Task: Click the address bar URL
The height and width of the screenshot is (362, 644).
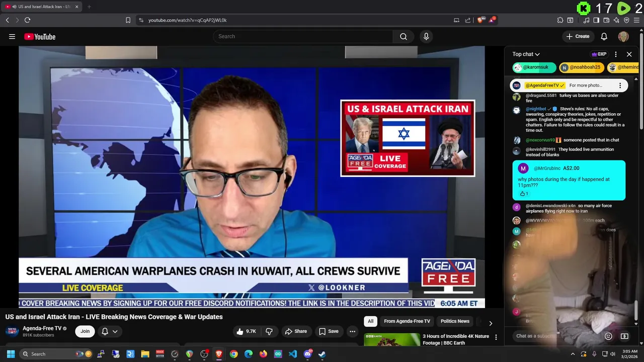Action: (187, 20)
